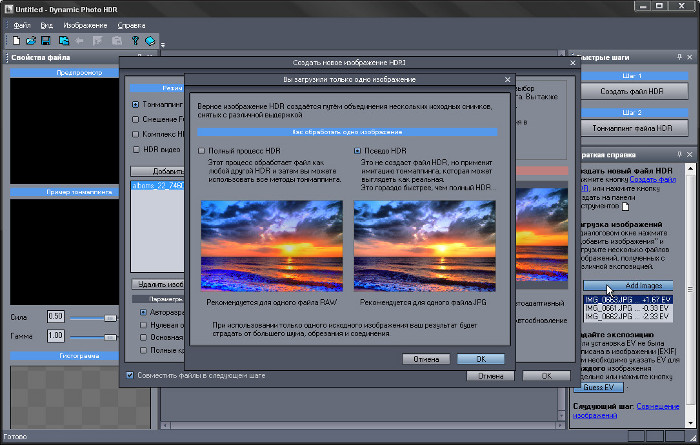Screen dimensions: 700x445
Task: Click the New file toolbar icon
Action: [x=18, y=40]
